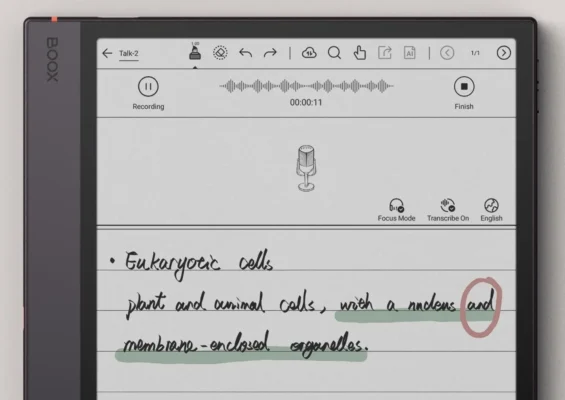
Task: Toggle Focus Mode
Action: coord(396,210)
